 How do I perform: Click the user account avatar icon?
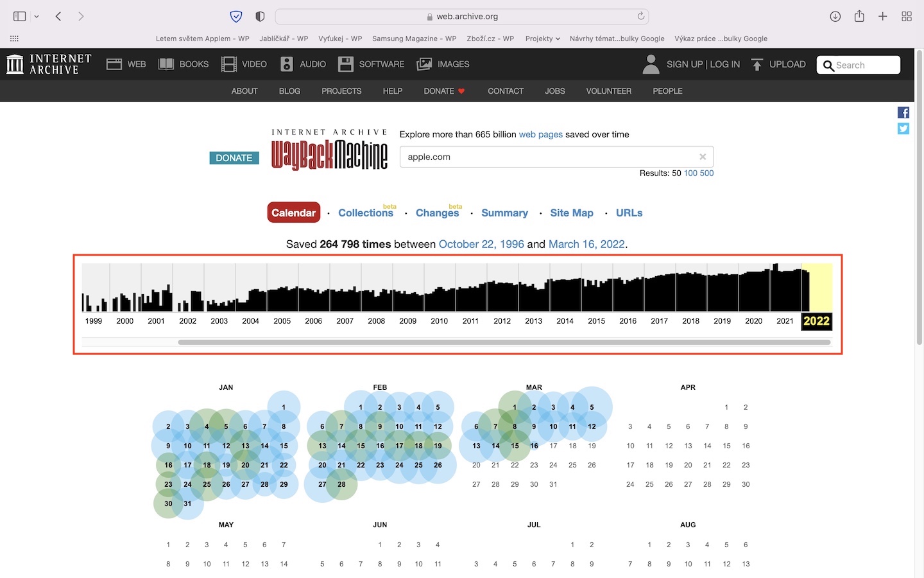651,64
